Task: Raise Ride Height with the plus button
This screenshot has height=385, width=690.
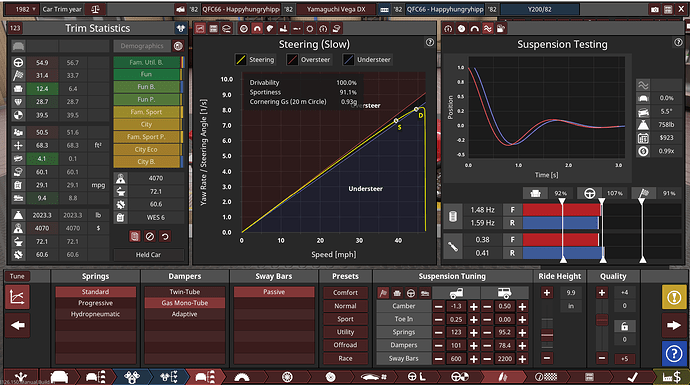Action: point(547,293)
